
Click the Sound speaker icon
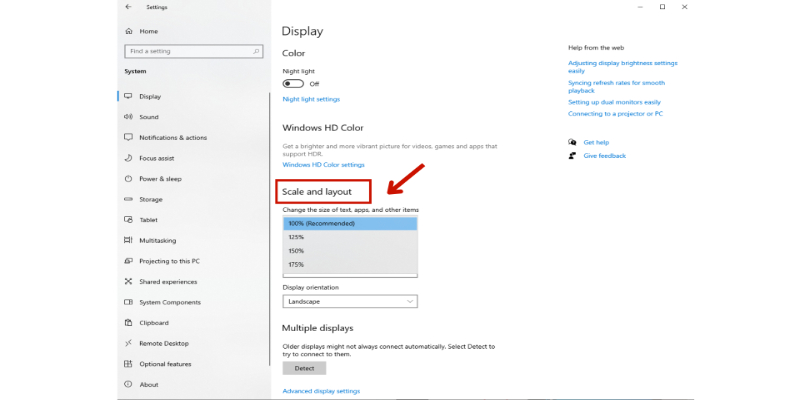pos(129,117)
